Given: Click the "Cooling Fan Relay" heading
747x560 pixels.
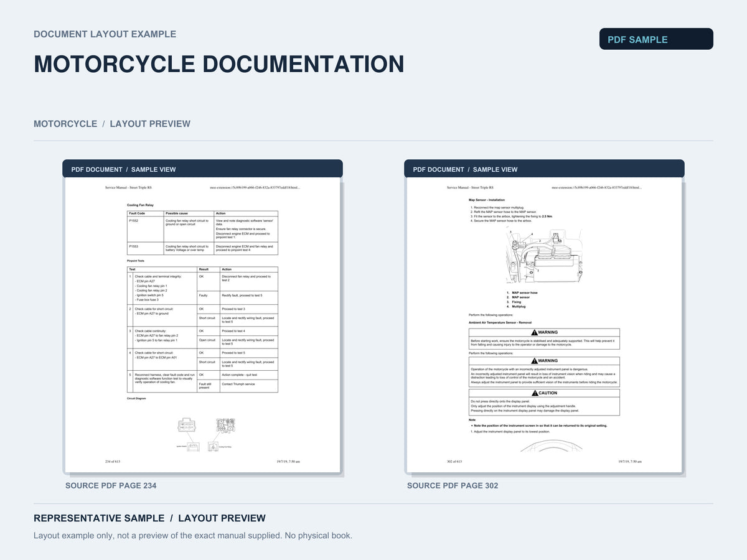Looking at the screenshot, I should (x=140, y=205).
